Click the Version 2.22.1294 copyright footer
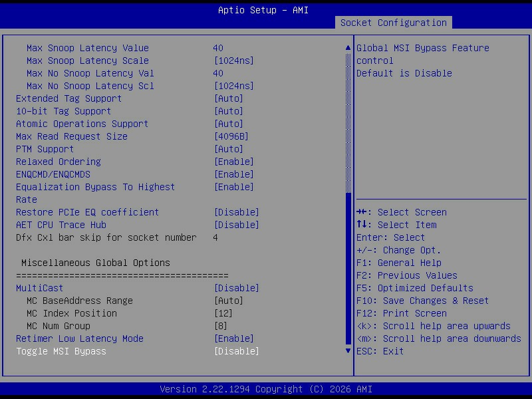The image size is (532, 399). [x=266, y=389]
